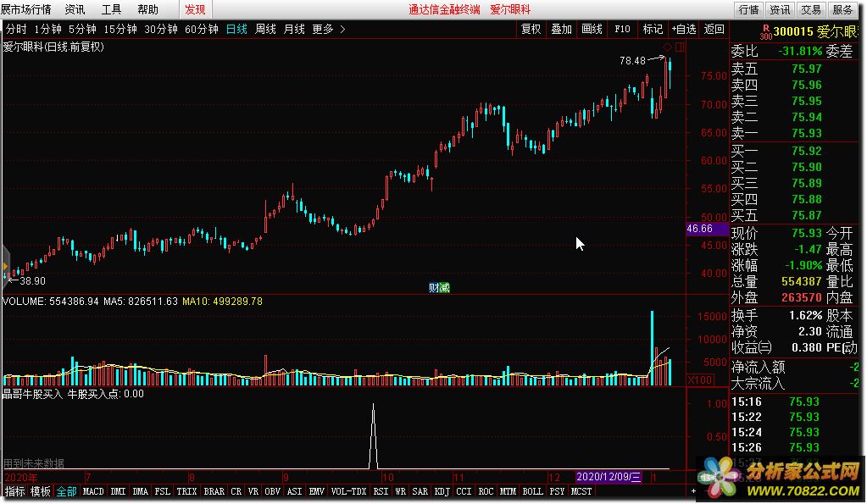Select the DMA indicator
The image size is (867, 504).
141,491
